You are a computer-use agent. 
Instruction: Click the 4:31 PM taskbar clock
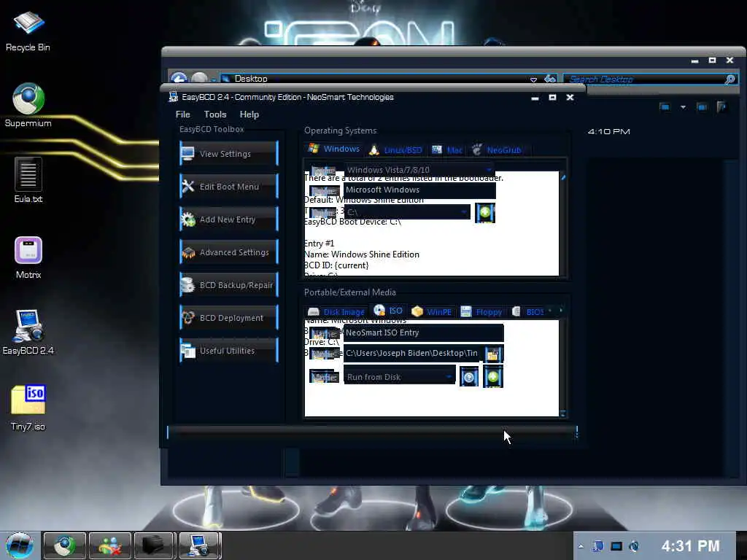pyautogui.click(x=690, y=545)
